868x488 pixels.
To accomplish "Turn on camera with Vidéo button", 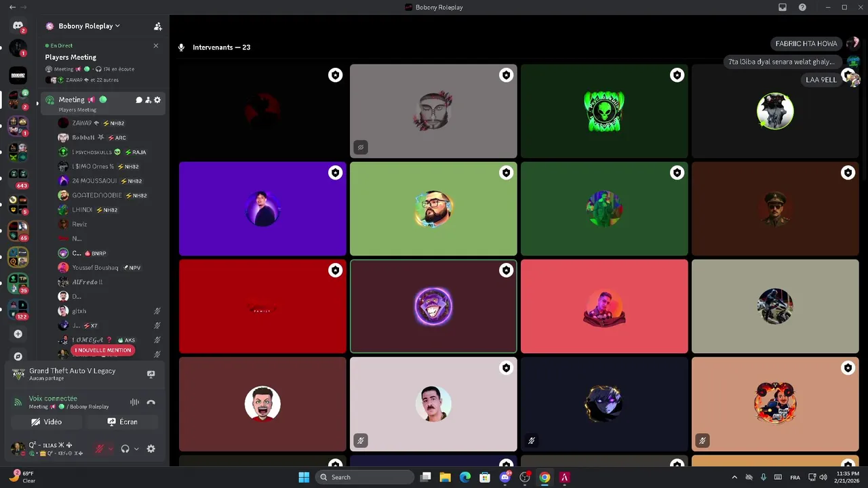I will [46, 422].
